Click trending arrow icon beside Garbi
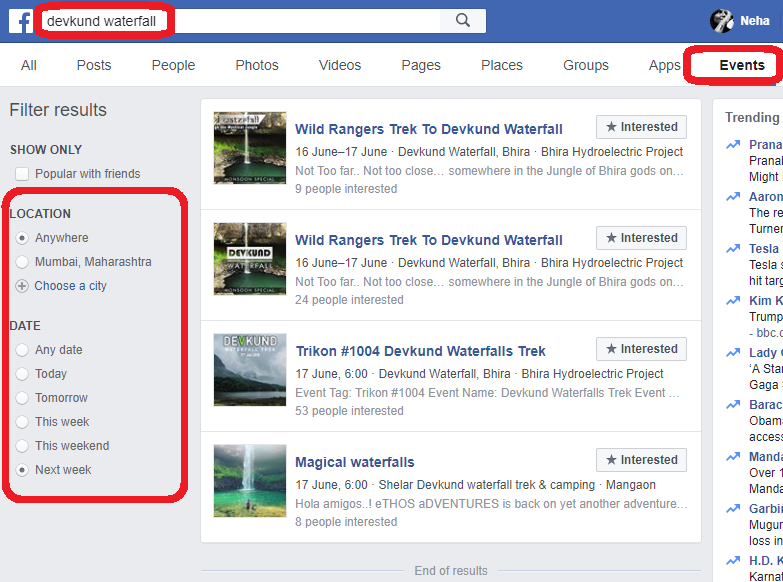This screenshot has width=783, height=582. point(733,509)
